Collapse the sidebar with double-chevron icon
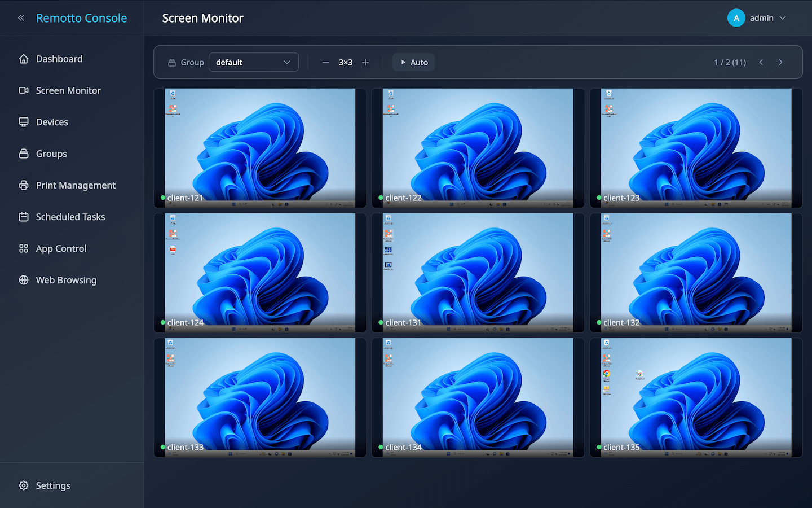 pos(21,18)
